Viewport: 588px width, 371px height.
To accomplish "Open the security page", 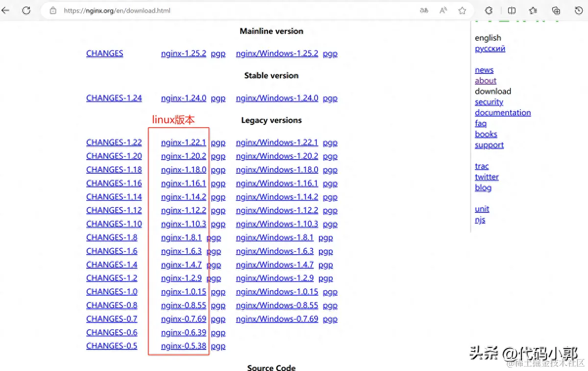I will point(489,102).
